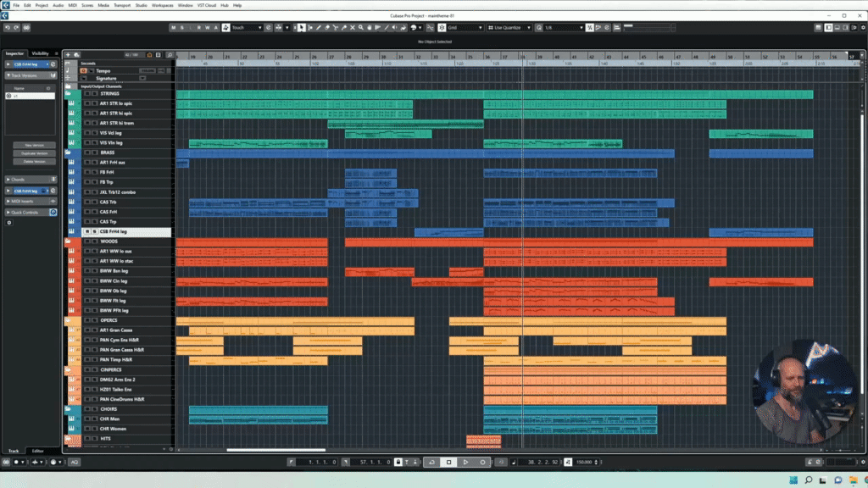Viewport: 868px width, 488px height.
Task: Toggle Auto-Scroll button
Action: 278,28
